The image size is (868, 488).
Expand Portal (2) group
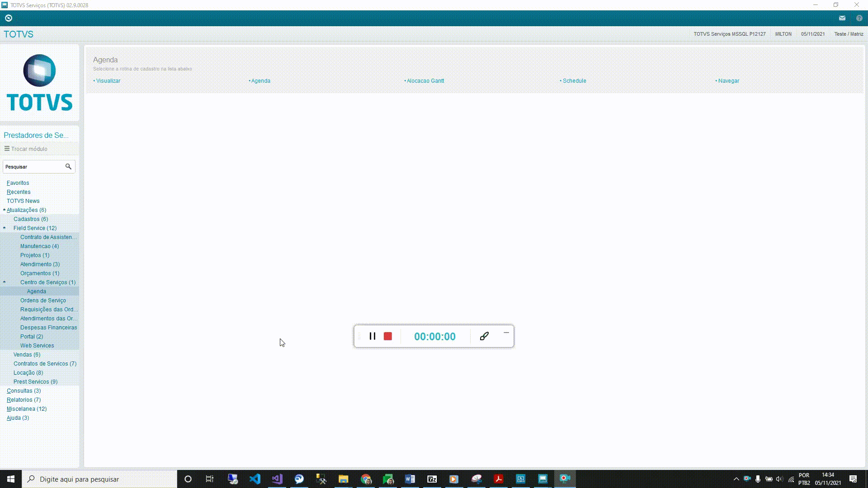click(32, 337)
